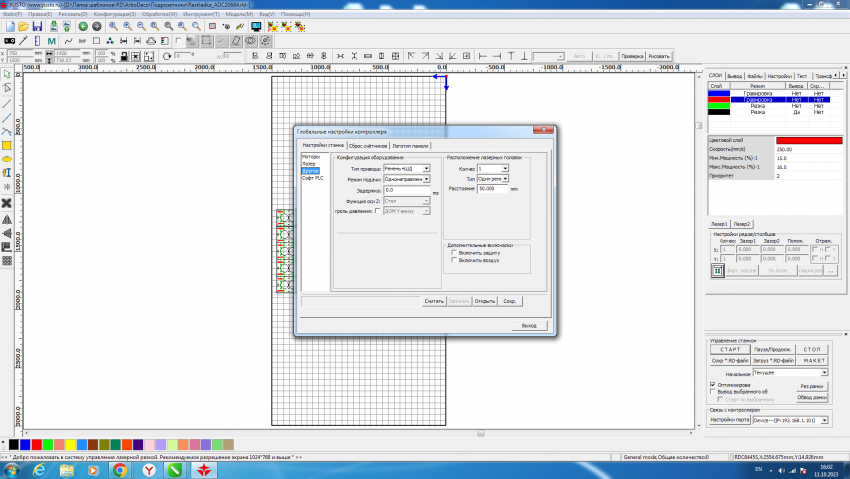
Task: Open Google Chrome from the taskbar
Action: 119,468
